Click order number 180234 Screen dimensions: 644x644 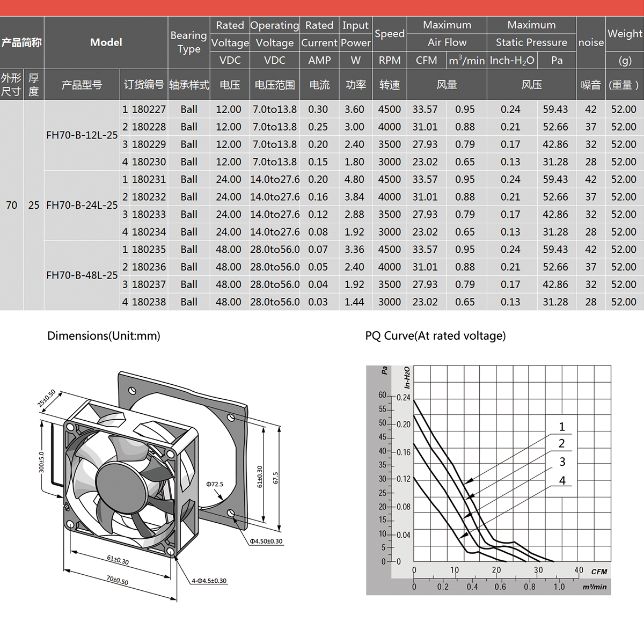pos(149,232)
